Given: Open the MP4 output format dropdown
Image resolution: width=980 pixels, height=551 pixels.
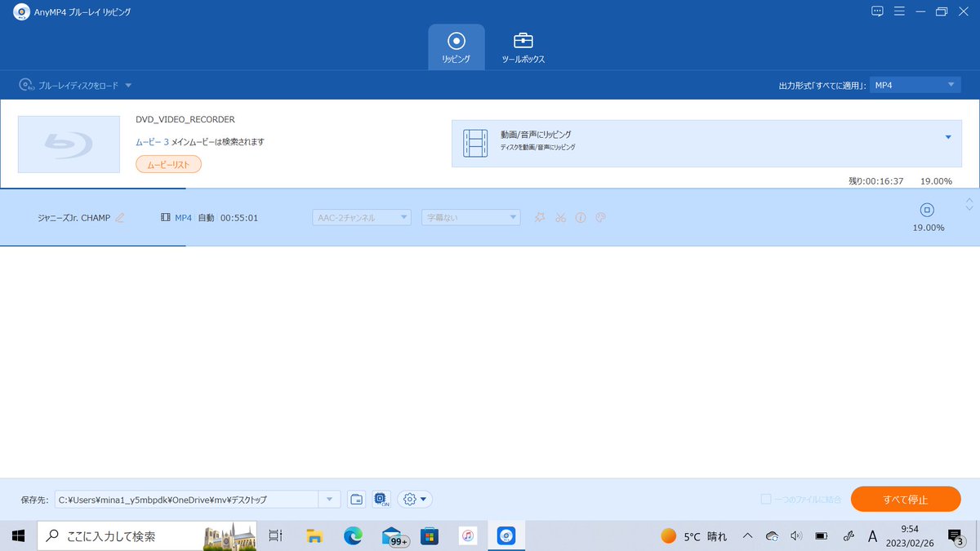Looking at the screenshot, I should [915, 85].
